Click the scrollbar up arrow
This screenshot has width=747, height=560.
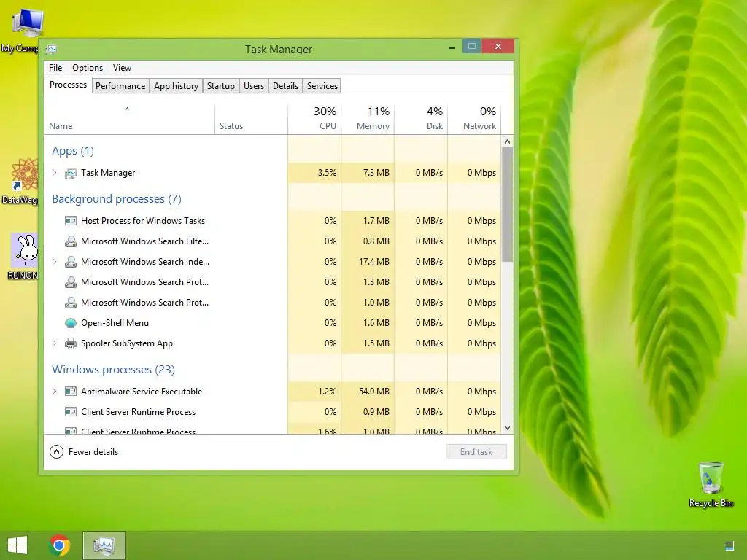click(508, 142)
